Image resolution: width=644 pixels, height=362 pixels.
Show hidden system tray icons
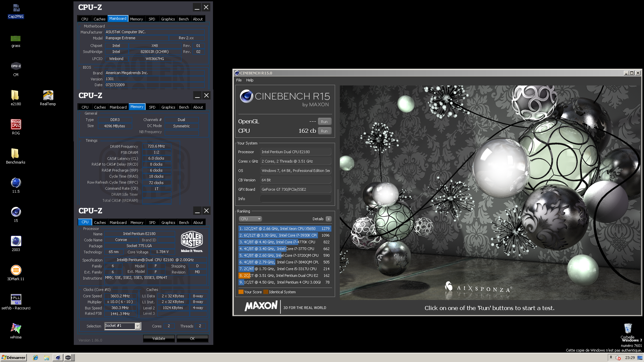tap(611, 358)
